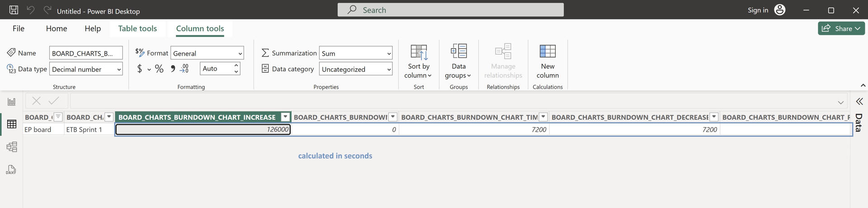This screenshot has width=868, height=208.
Task: Collapse the Data pane with chevrons
Action: [859, 101]
